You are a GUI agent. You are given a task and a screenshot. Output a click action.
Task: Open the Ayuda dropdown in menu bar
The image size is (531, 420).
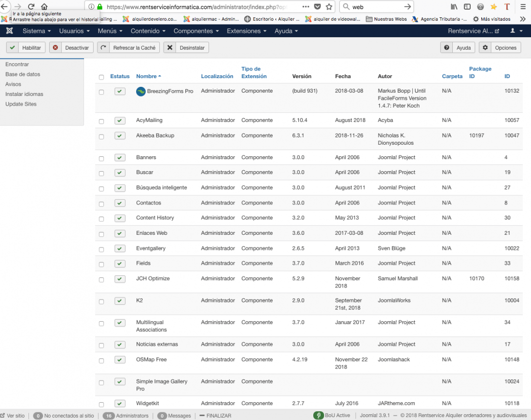point(286,31)
